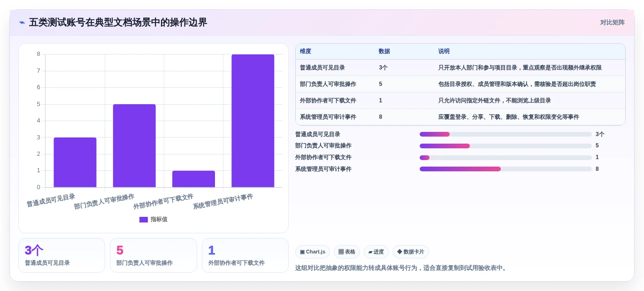Click the 维度 column header
Screen dimensions: 644x291
coord(306,52)
